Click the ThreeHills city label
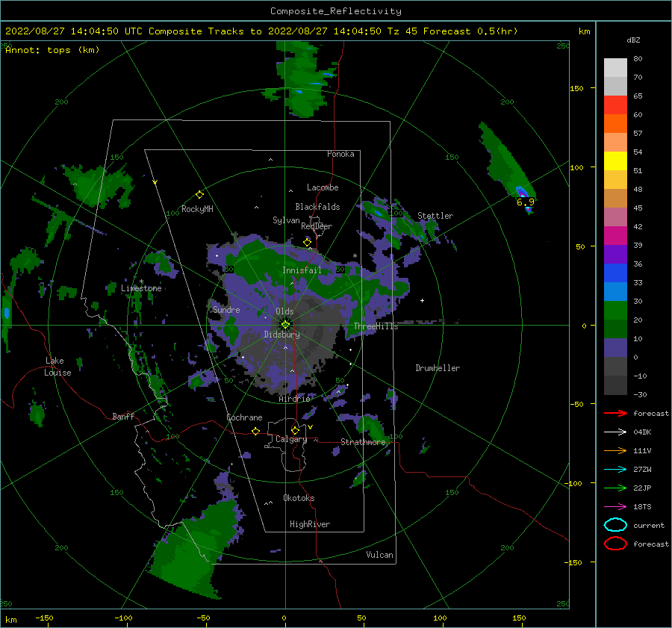This screenshot has width=672, height=628. click(376, 326)
